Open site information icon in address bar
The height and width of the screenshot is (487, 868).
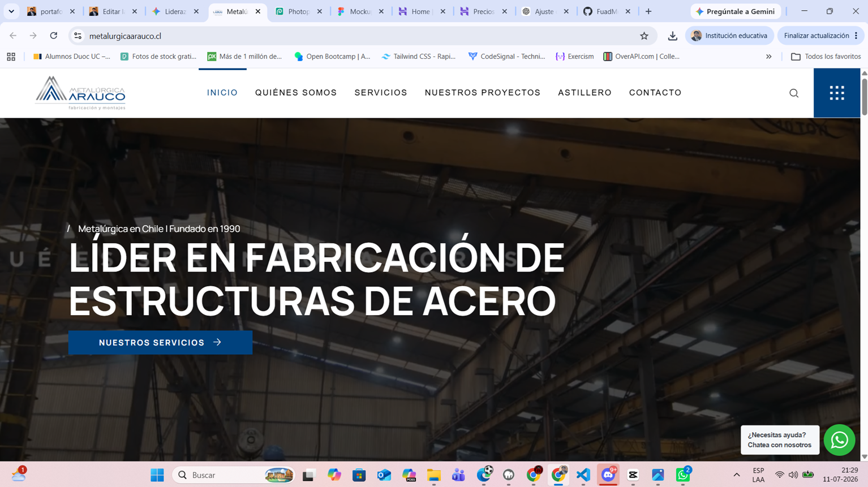tap(78, 36)
